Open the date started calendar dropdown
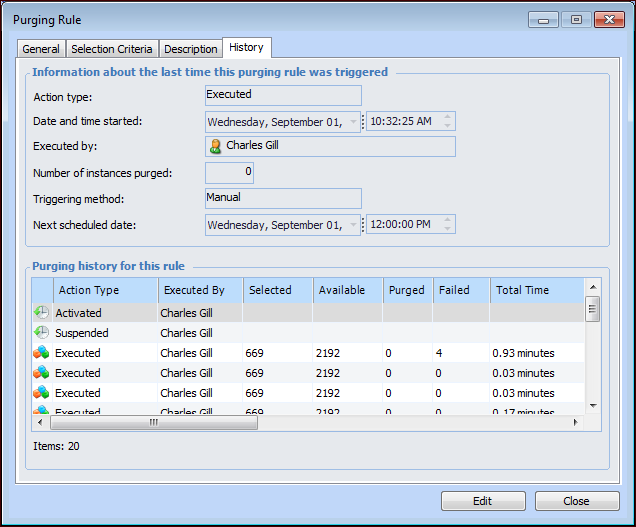636x527 pixels. (354, 121)
